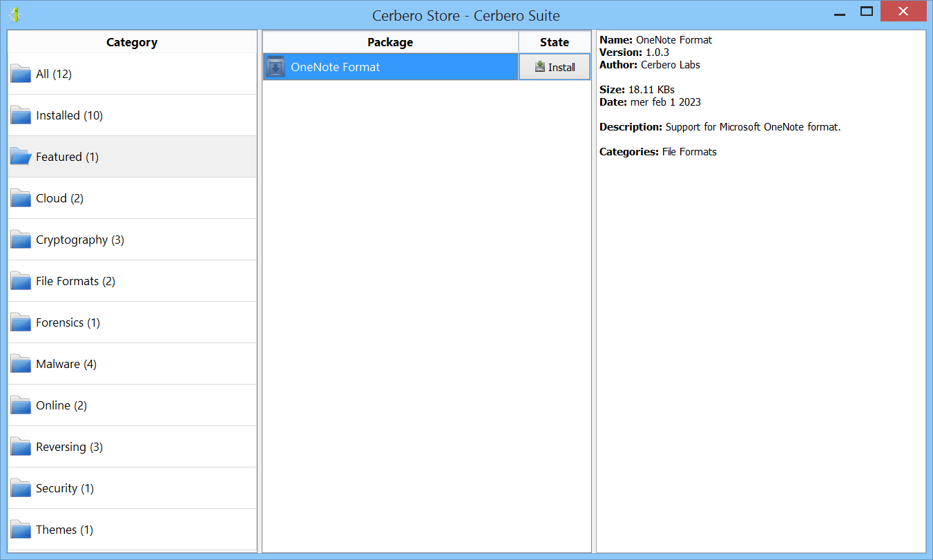The height and width of the screenshot is (560, 933).
Task: Show Malware (4) packages
Action: [x=132, y=364]
